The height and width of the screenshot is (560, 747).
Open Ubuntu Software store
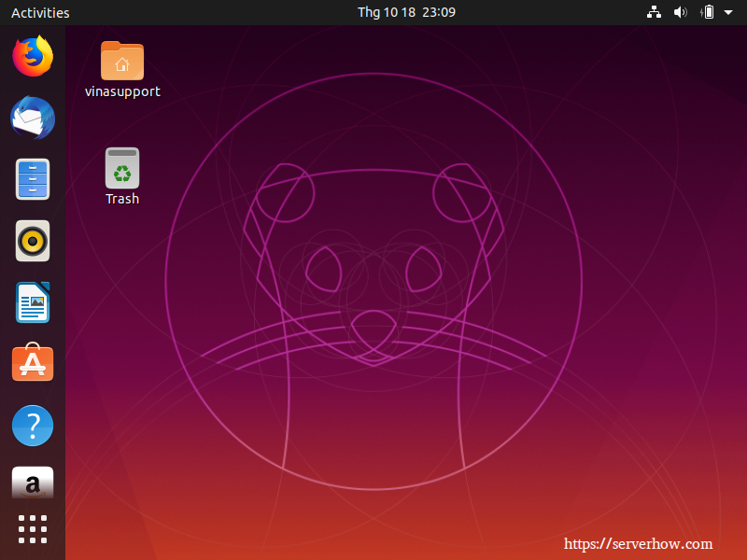33,362
